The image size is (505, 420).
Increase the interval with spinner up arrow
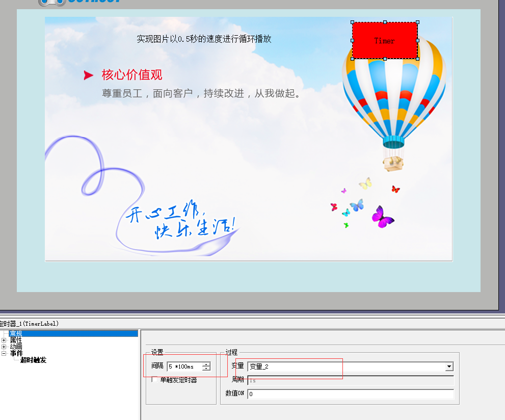coord(206,364)
